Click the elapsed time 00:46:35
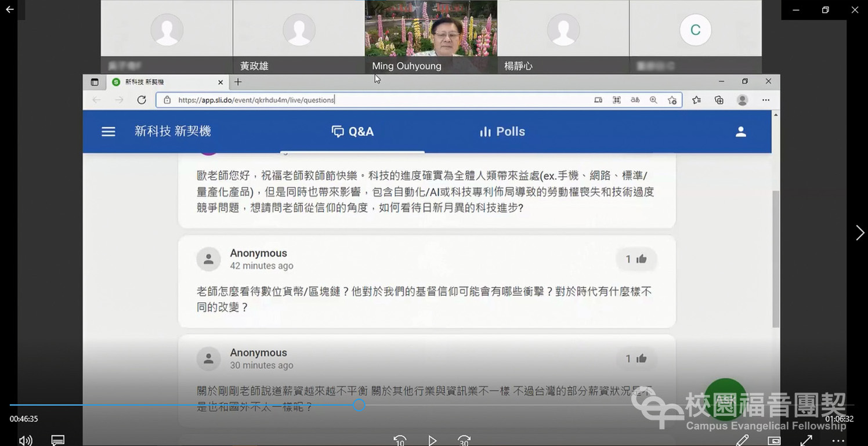 point(24,419)
